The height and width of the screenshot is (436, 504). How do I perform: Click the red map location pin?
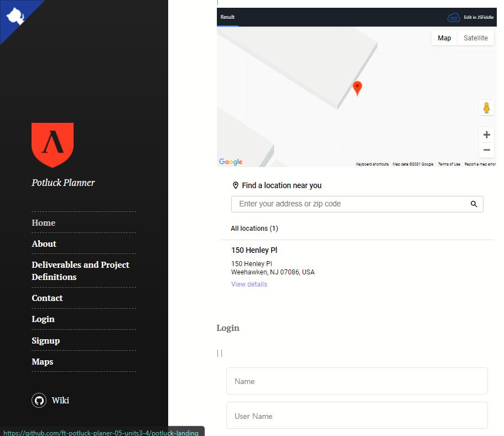click(357, 88)
